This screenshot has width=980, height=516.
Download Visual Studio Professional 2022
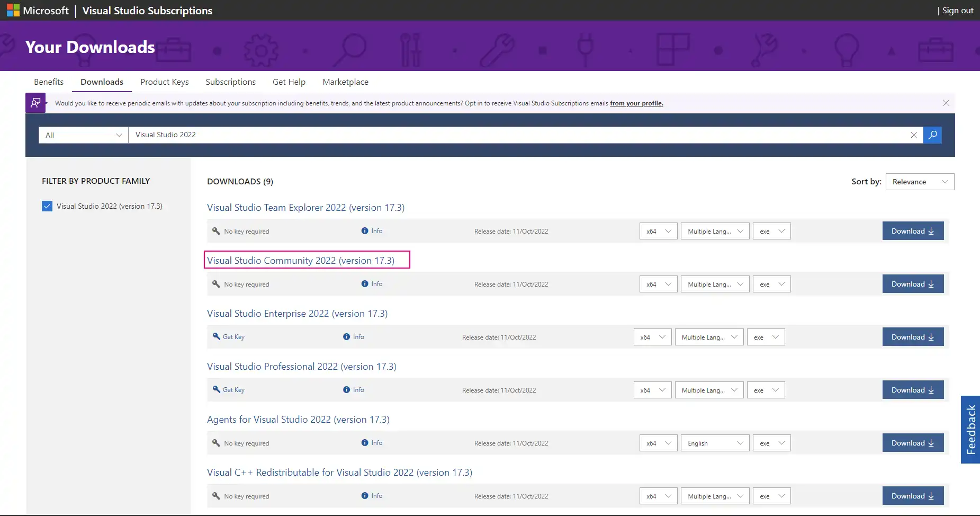pyautogui.click(x=913, y=390)
